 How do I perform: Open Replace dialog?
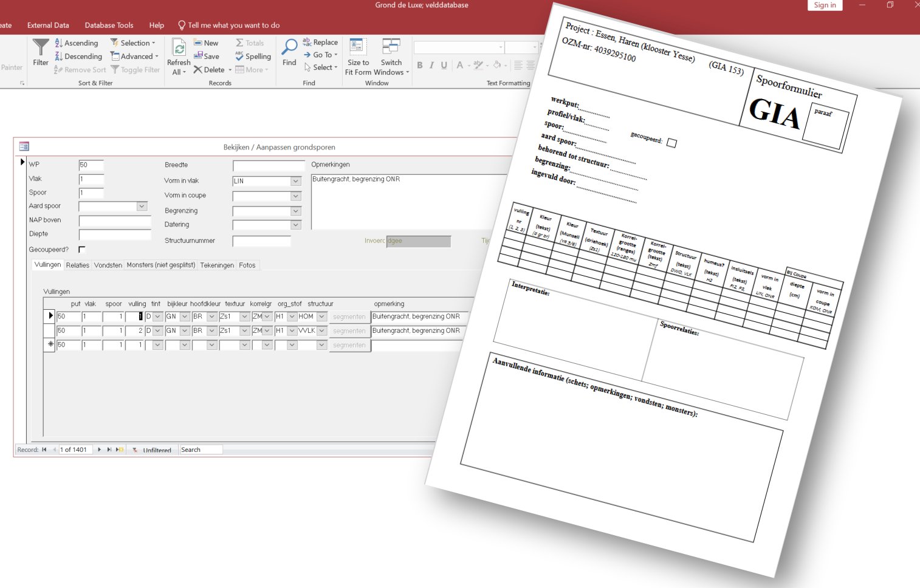point(320,43)
